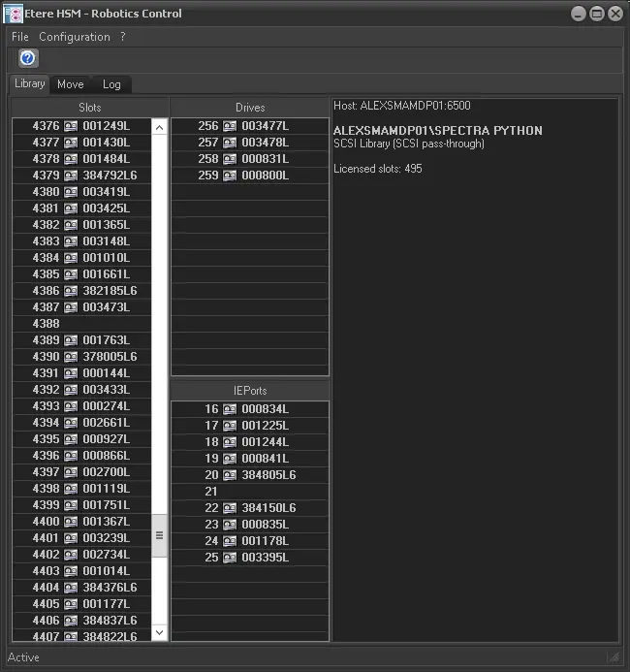The height and width of the screenshot is (672, 630).
Task: Open the File menu
Action: pos(20,37)
